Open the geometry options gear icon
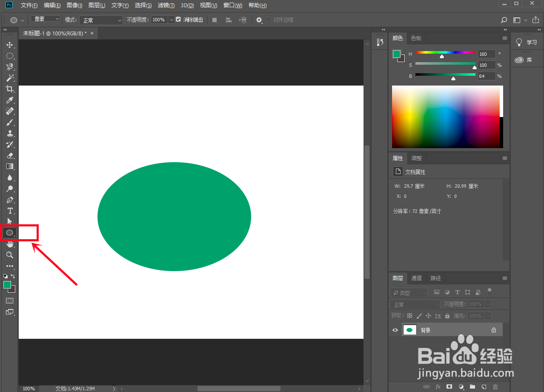544x392 pixels. click(x=259, y=20)
